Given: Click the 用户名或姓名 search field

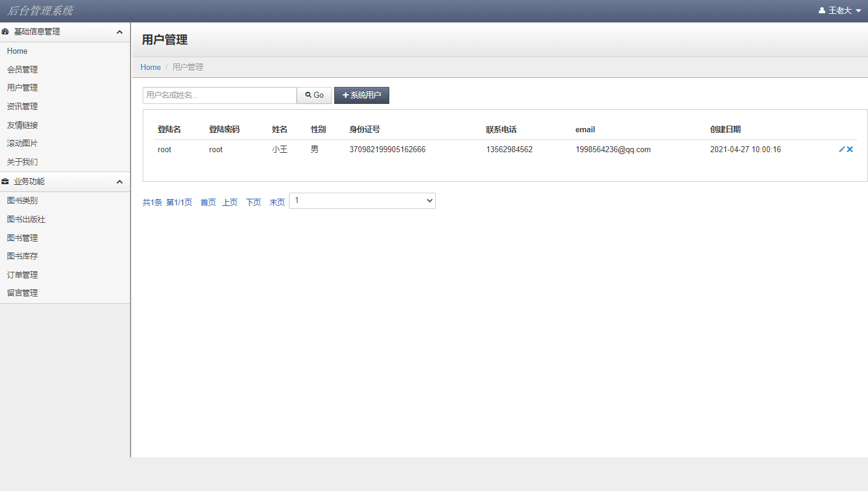Looking at the screenshot, I should (219, 95).
